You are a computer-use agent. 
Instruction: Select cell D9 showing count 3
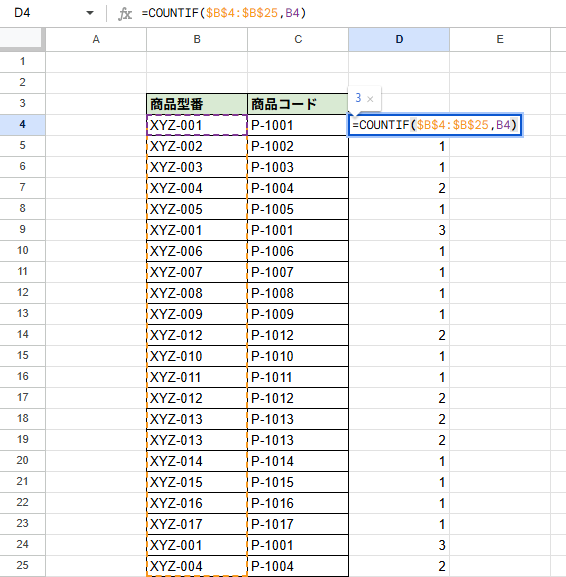pyautogui.click(x=399, y=230)
